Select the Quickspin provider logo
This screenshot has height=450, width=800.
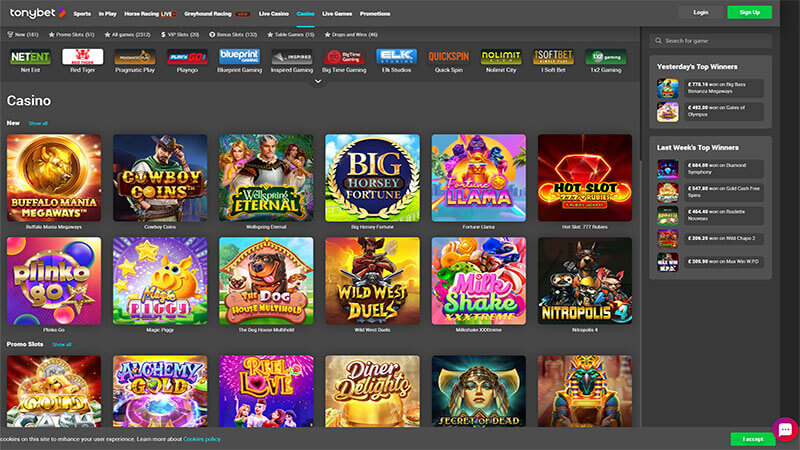coord(449,57)
